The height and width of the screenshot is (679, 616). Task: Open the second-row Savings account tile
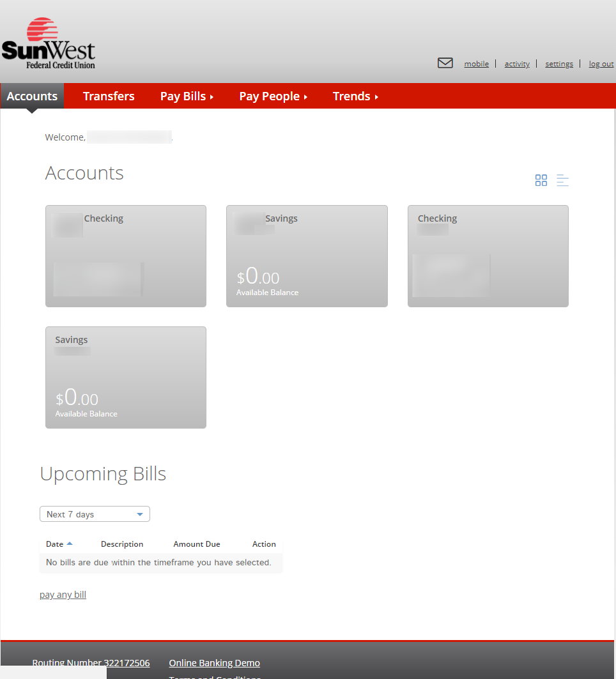(126, 377)
